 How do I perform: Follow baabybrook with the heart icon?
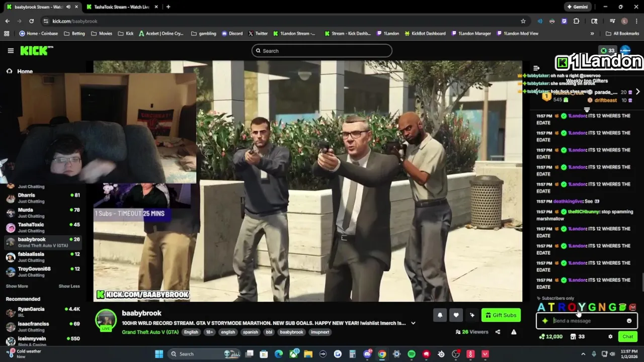click(x=456, y=315)
